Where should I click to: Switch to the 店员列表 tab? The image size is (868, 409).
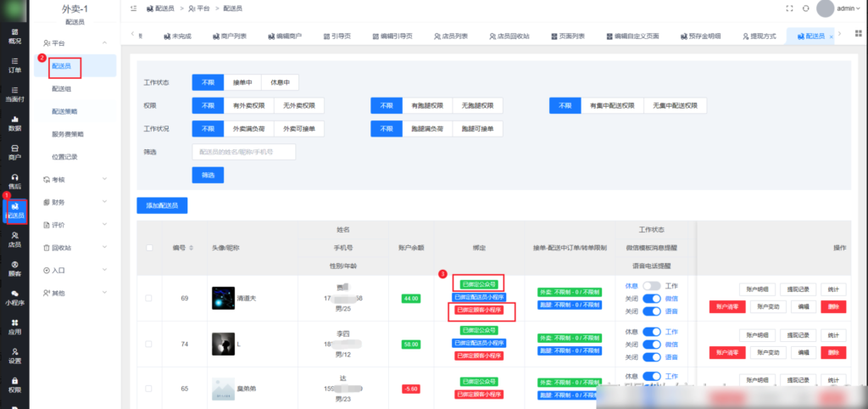pos(451,36)
